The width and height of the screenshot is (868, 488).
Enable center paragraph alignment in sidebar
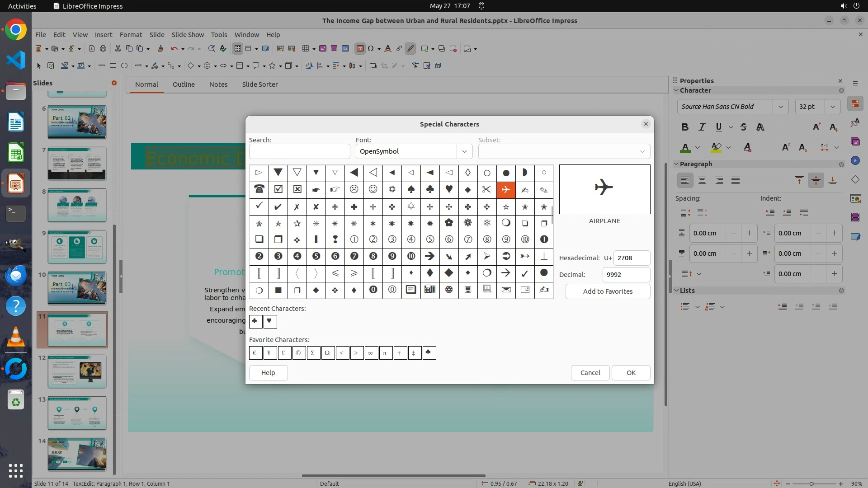702,181
